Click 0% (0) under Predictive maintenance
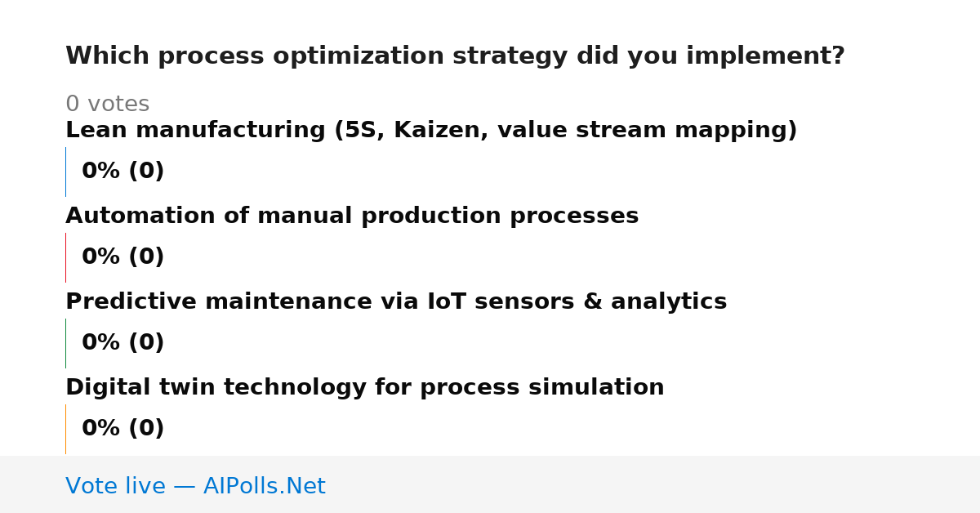 pyautogui.click(x=123, y=343)
